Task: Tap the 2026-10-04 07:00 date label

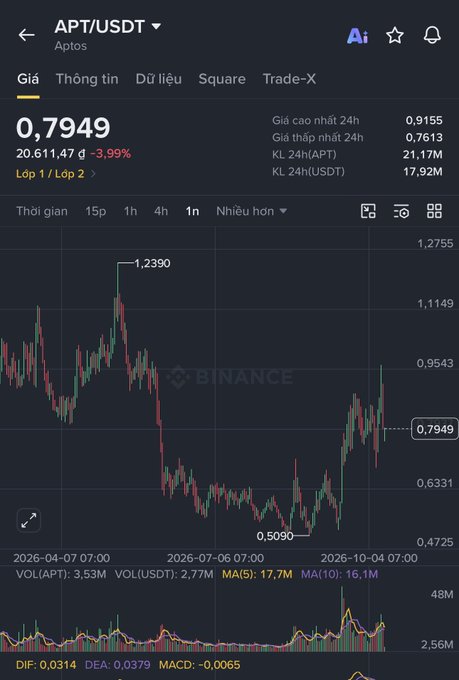Action: tap(369, 558)
